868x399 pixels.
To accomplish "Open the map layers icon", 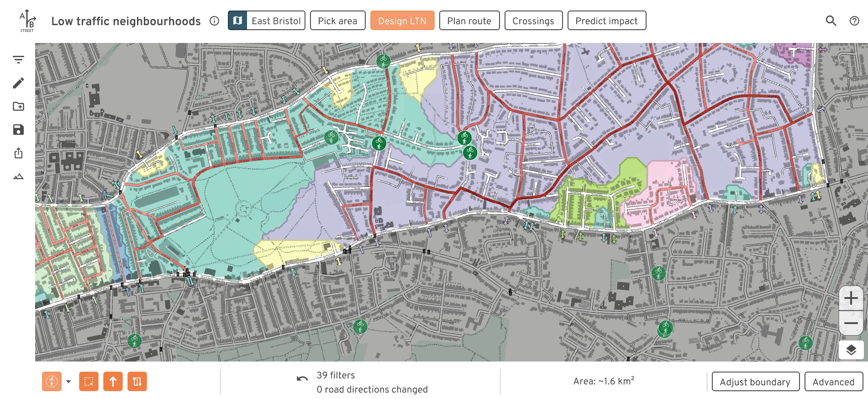I will point(851,350).
